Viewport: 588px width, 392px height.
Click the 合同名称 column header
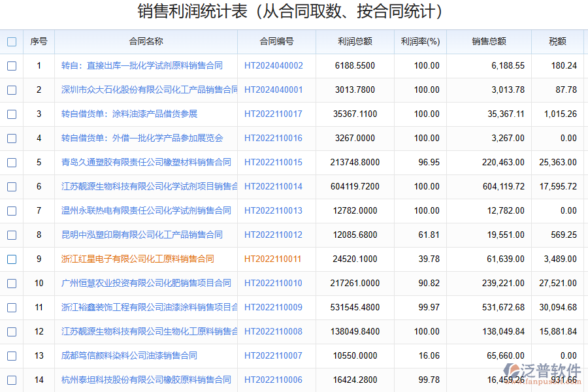click(x=145, y=41)
